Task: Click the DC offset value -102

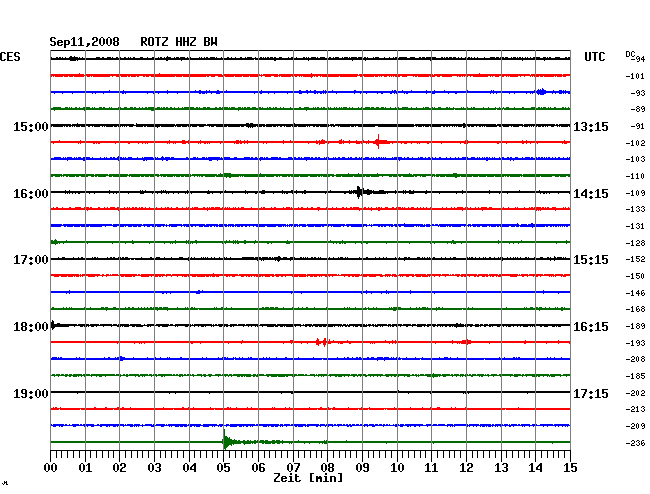Action: click(635, 143)
